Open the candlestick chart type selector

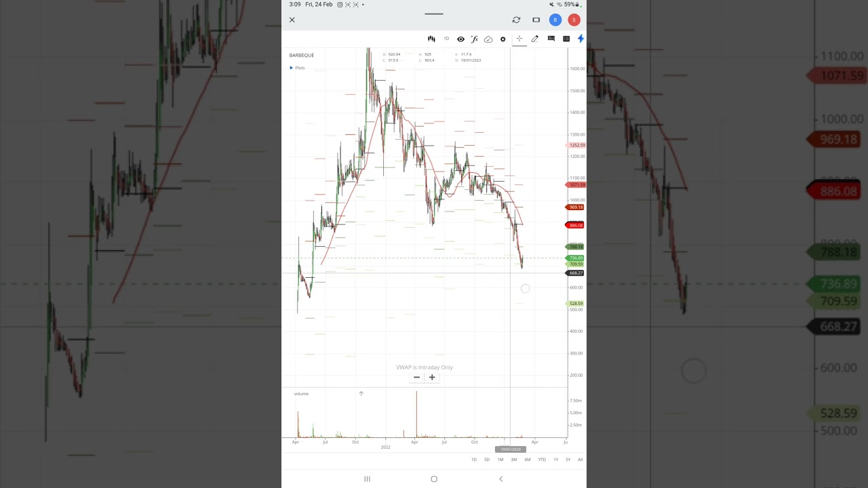pos(431,39)
